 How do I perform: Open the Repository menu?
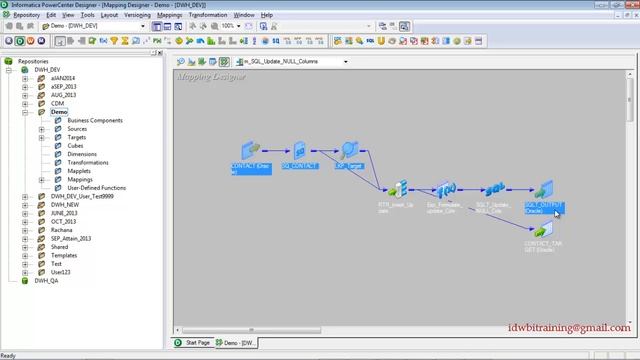[x=27, y=15]
